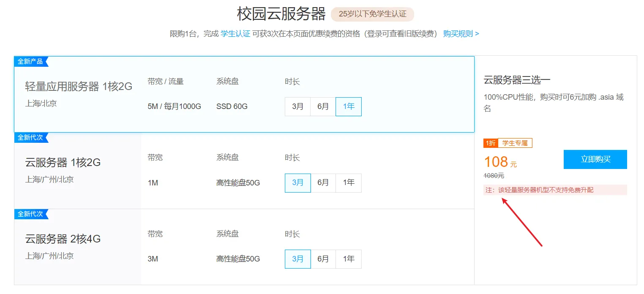Click the 全新产品 ribbon tag
Screen dimensions: 644x294
(30, 62)
